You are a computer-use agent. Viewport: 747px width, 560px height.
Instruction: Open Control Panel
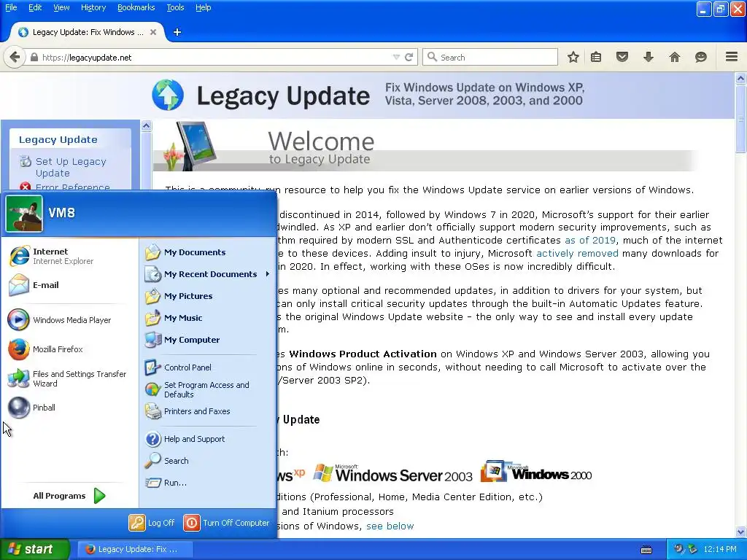(208, 367)
